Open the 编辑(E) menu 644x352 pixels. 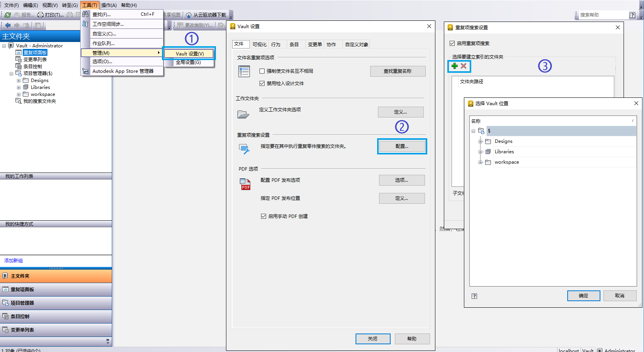point(30,5)
